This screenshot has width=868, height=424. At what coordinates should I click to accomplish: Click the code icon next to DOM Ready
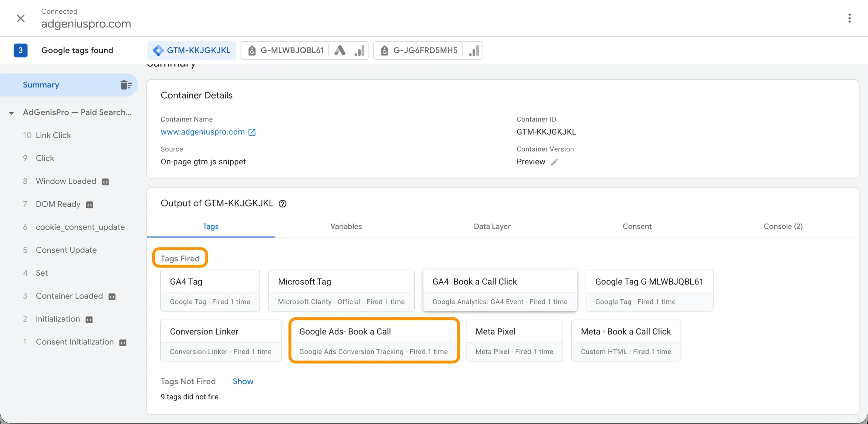(90, 205)
